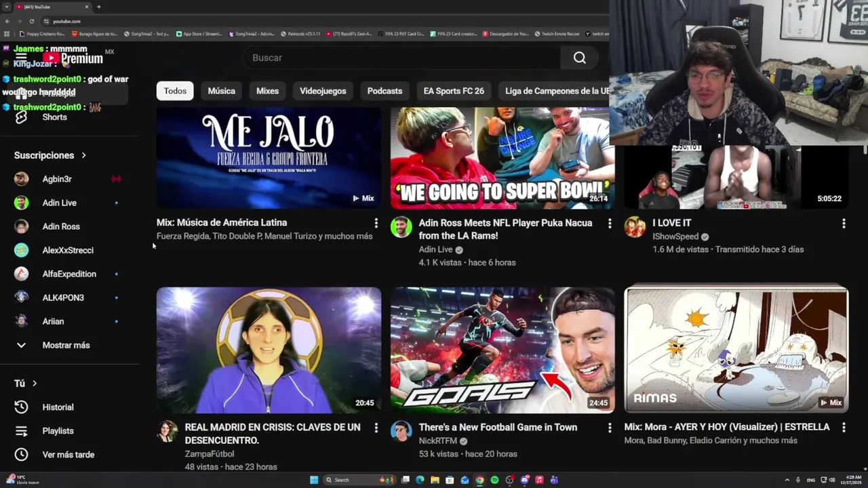Play the REAL MADRID EN CRISIS thumbnail
The height and width of the screenshot is (488, 868).
click(x=269, y=350)
